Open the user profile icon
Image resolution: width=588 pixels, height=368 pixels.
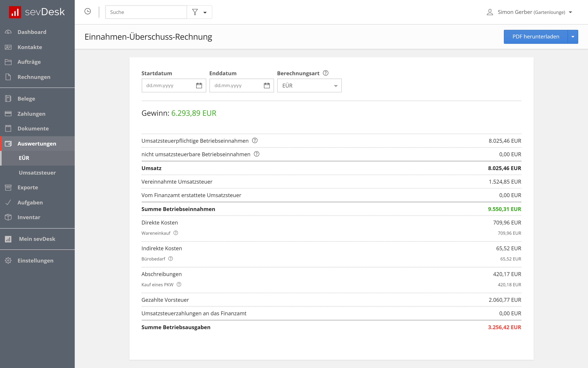pos(490,12)
